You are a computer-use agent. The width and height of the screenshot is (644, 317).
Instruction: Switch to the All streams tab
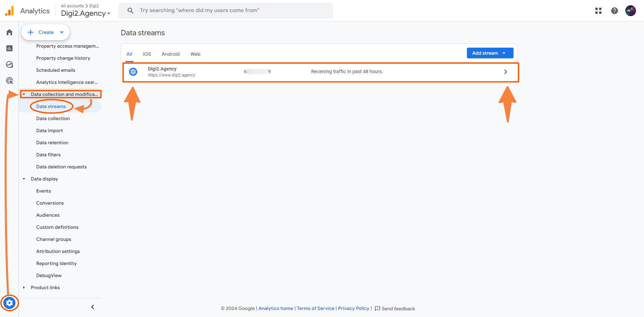(129, 54)
